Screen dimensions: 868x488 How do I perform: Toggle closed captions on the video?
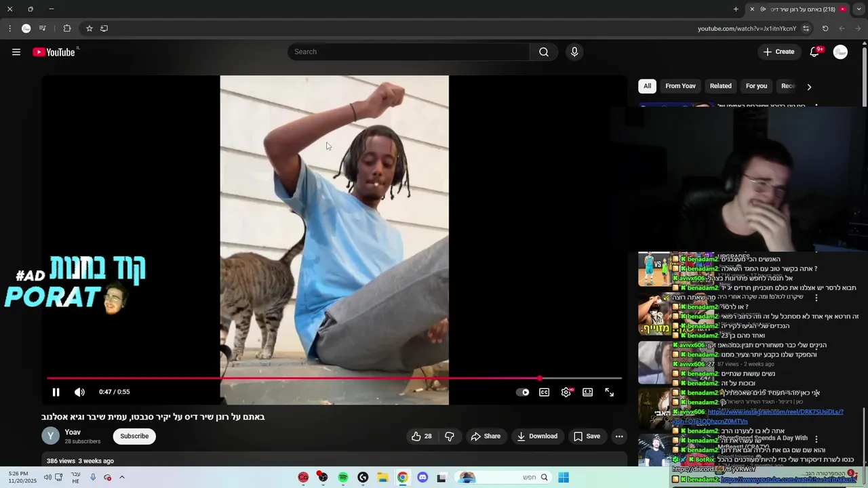pos(544,392)
